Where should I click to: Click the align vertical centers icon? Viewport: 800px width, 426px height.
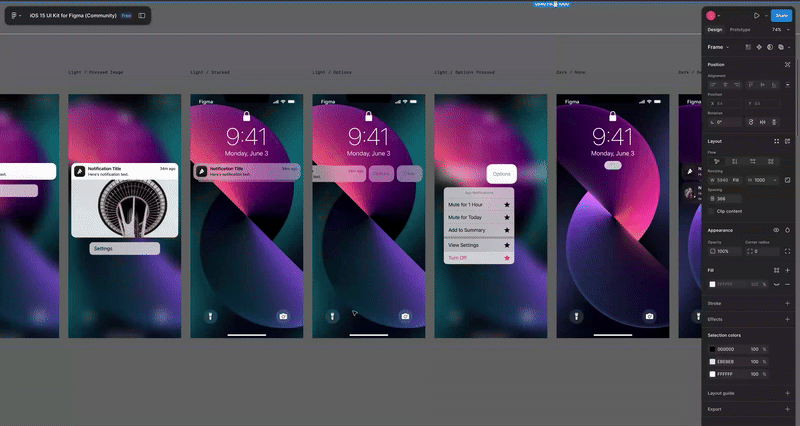tap(762, 85)
